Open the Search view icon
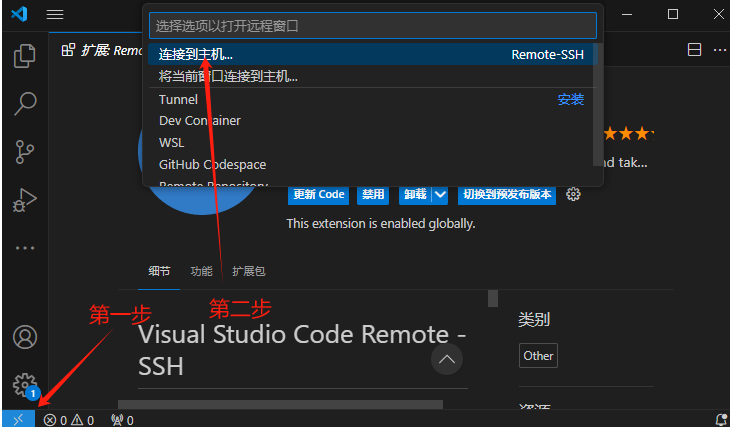This screenshot has width=732, height=428. [x=25, y=103]
